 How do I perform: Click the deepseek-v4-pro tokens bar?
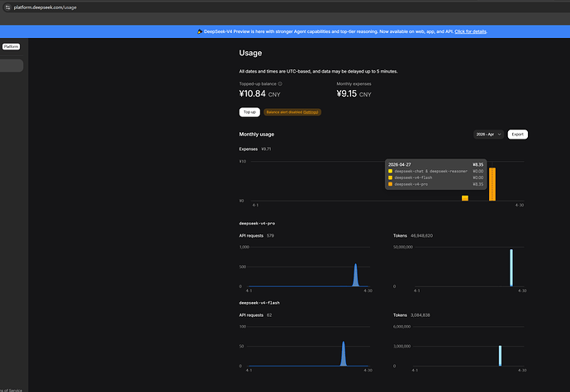511,267
